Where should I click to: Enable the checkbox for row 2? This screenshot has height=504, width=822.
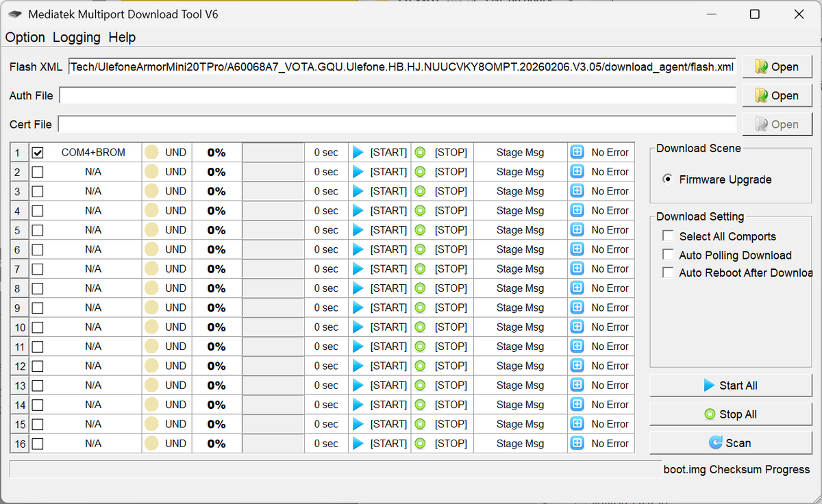pyautogui.click(x=38, y=171)
